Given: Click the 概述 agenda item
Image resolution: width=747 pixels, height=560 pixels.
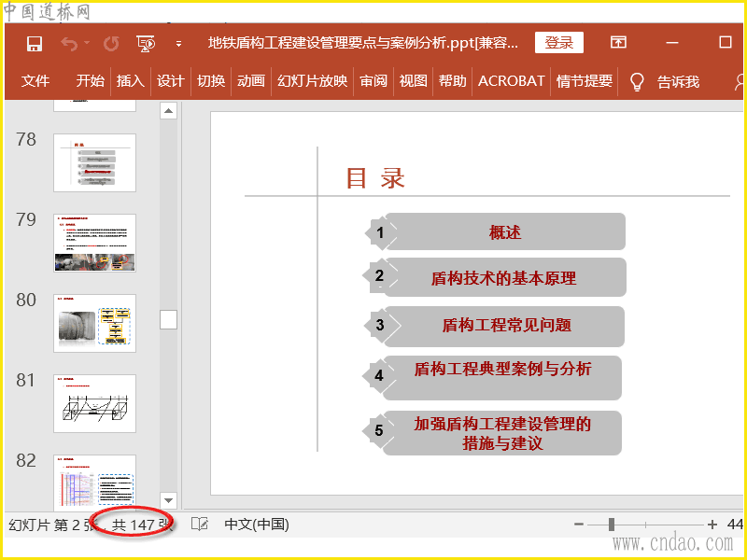Looking at the screenshot, I should [x=504, y=231].
